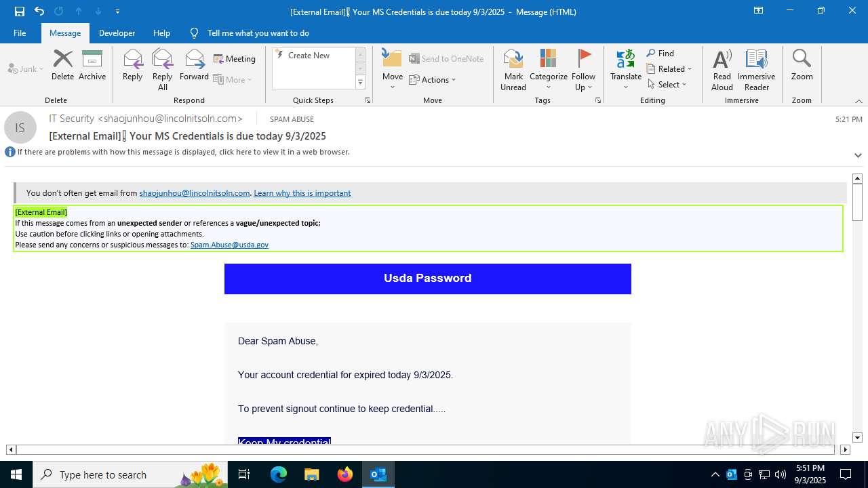This screenshot has width=868, height=488.
Task: Click the Usda Password banner
Action: [428, 279]
